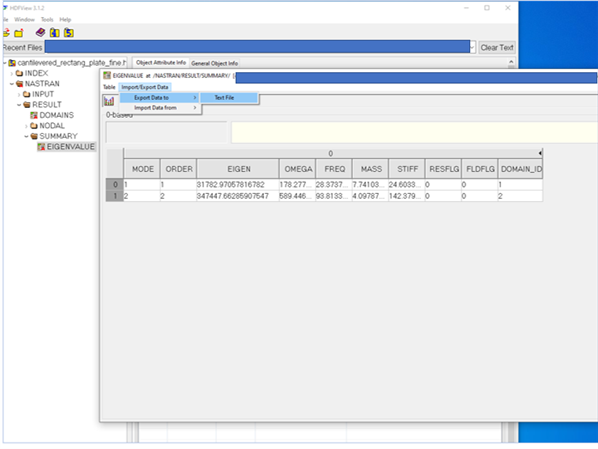598x449 pixels.
Task: Click the Close file folder toolbar icon
Action: (18, 33)
